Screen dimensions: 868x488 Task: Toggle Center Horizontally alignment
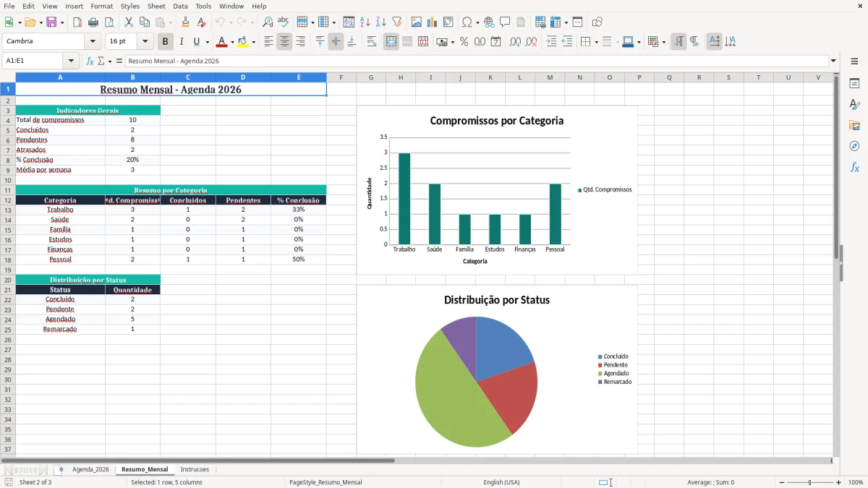coord(284,42)
